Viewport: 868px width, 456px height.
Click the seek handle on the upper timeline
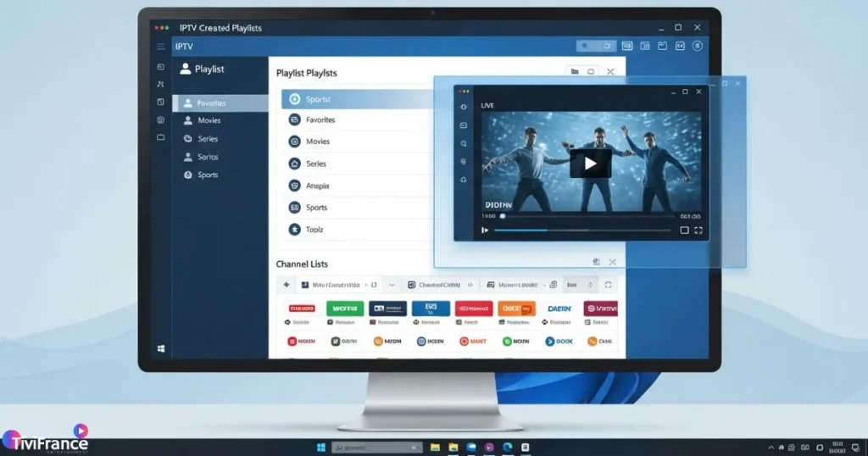pos(503,216)
